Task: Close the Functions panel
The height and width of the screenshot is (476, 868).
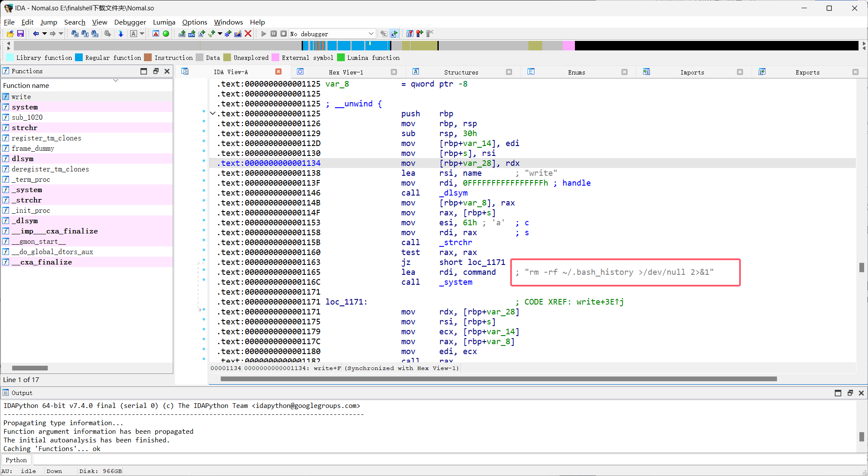Action: 167,71
